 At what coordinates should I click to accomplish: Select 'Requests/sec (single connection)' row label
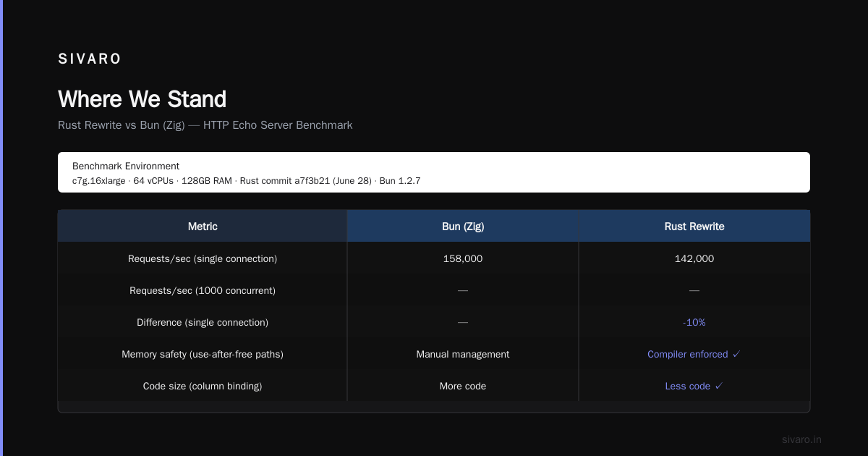[x=203, y=258]
